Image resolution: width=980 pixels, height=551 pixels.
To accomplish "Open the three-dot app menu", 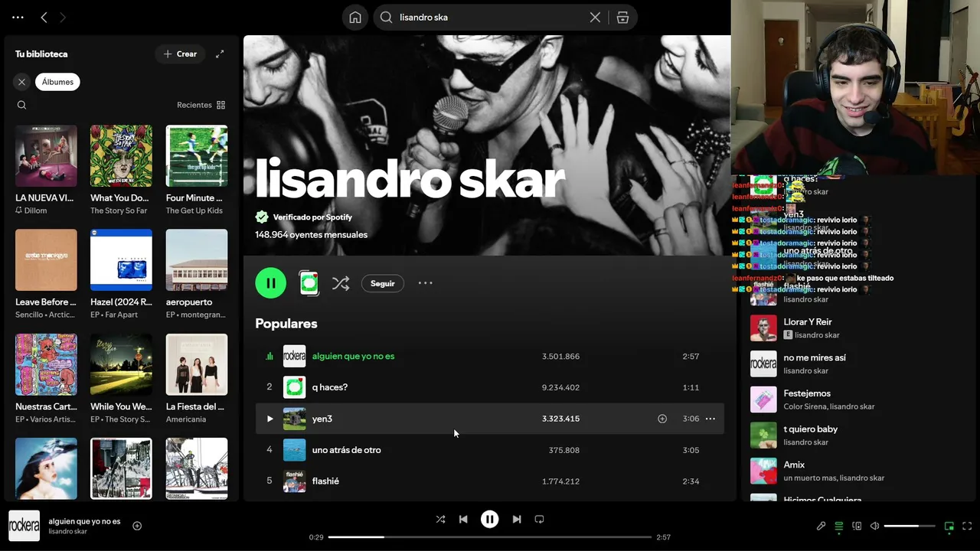I will pyautogui.click(x=18, y=17).
